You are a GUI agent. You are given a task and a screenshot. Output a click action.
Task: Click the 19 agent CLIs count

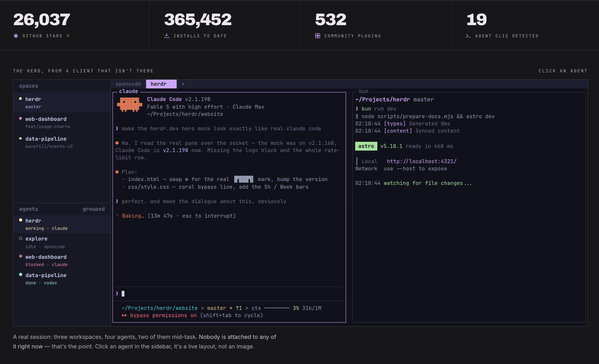coord(477,19)
